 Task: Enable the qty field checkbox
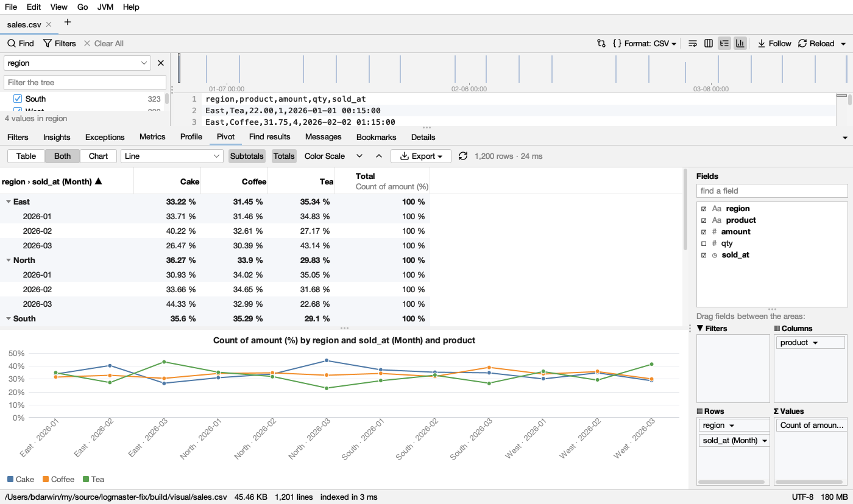704,243
